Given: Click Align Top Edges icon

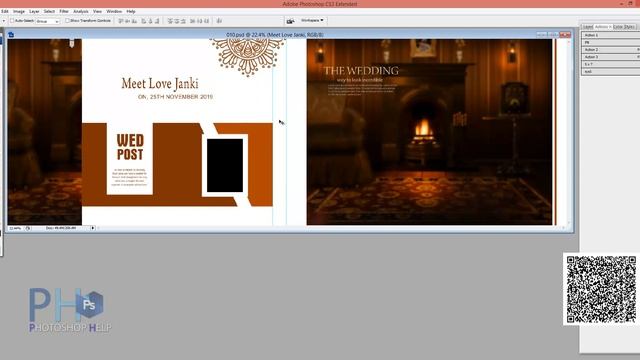Looking at the screenshot, I should [120, 21].
